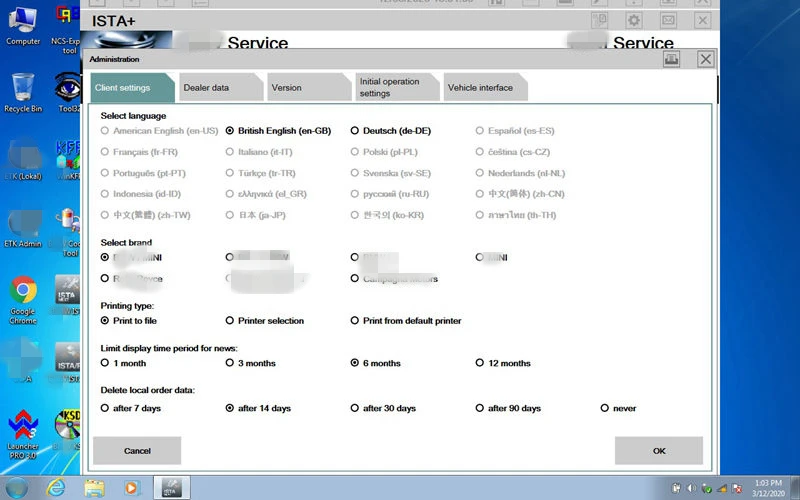
Task: Open the Computer desktop icon
Action: coord(23,26)
